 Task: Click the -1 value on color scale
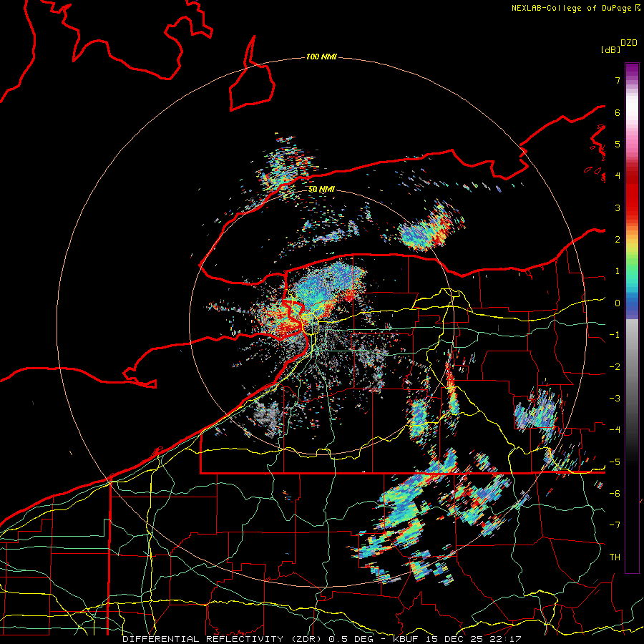615,335
